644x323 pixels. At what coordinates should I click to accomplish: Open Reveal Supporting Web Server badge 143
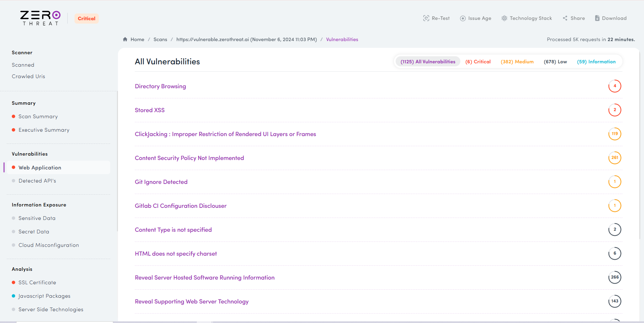(615, 301)
